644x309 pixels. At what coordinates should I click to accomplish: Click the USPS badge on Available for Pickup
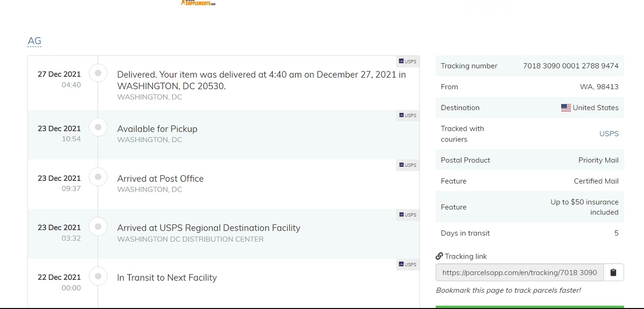click(408, 115)
